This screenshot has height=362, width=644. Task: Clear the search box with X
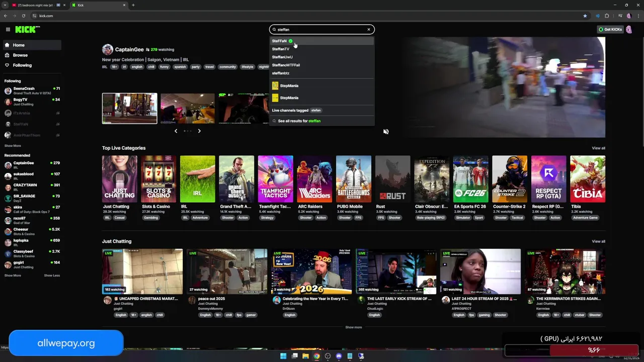(369, 30)
